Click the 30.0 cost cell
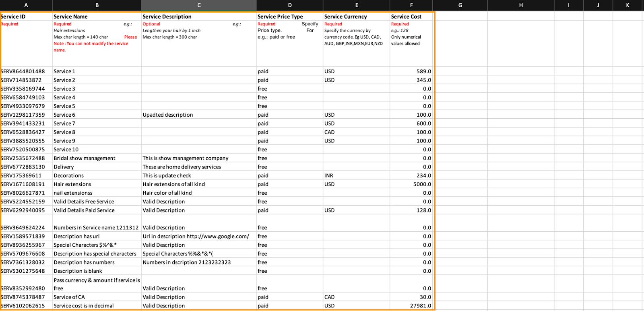 coord(411,297)
